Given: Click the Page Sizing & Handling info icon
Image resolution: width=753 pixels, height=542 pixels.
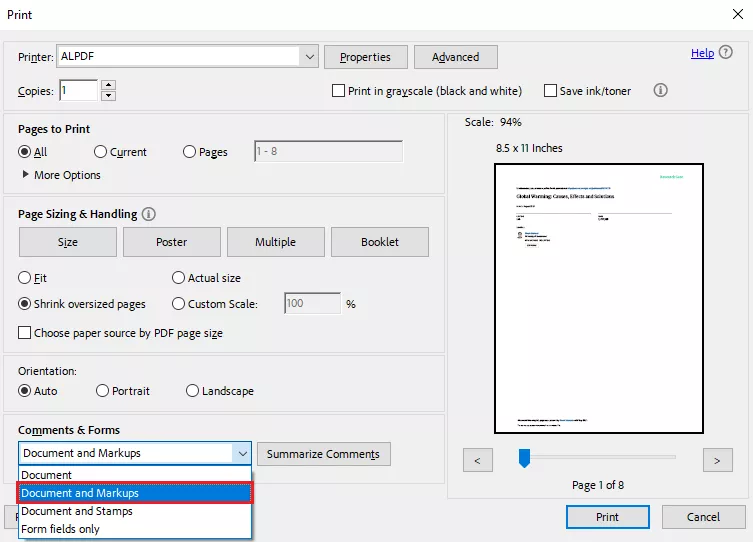Looking at the screenshot, I should (149, 214).
